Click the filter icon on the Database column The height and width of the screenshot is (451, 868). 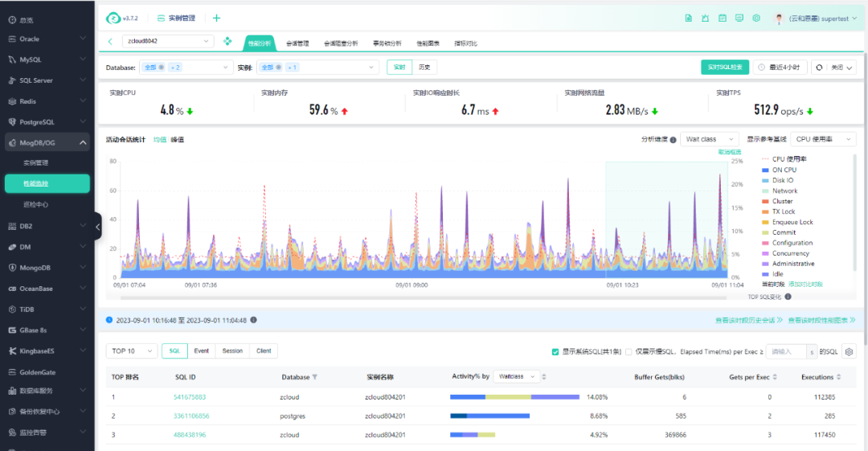[x=314, y=377]
